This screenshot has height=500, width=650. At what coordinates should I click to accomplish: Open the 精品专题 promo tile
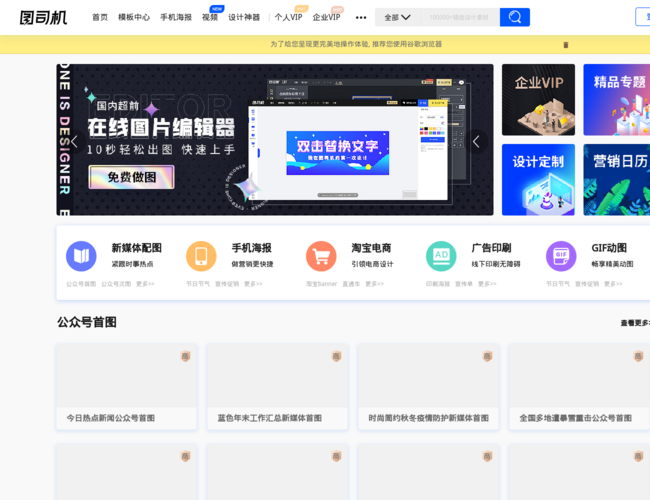616,100
